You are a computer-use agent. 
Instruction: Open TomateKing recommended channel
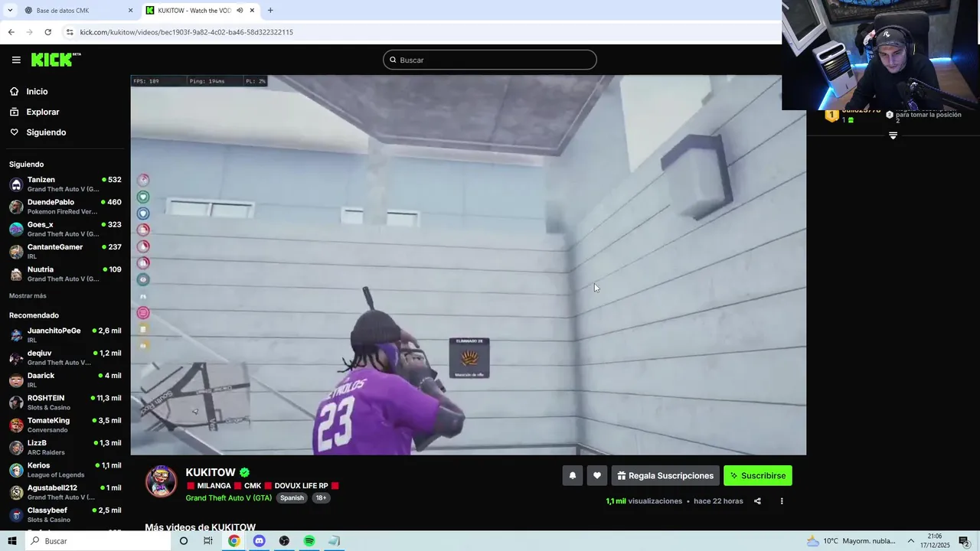[65, 425]
